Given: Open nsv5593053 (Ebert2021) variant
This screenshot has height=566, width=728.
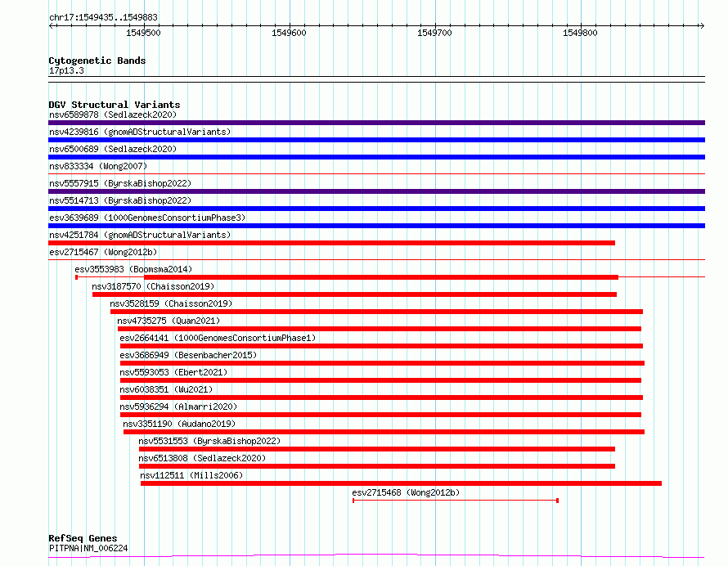Looking at the screenshot, I should click(x=173, y=372).
